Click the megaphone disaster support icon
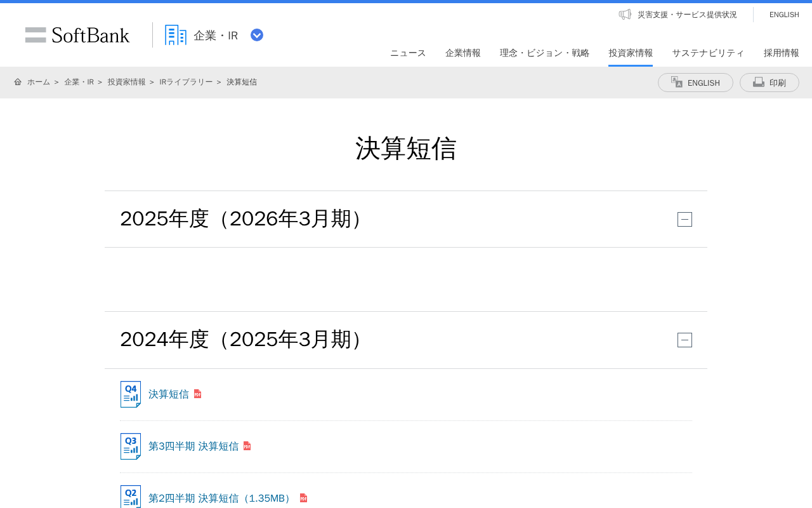The image size is (812, 508). pyautogui.click(x=625, y=14)
